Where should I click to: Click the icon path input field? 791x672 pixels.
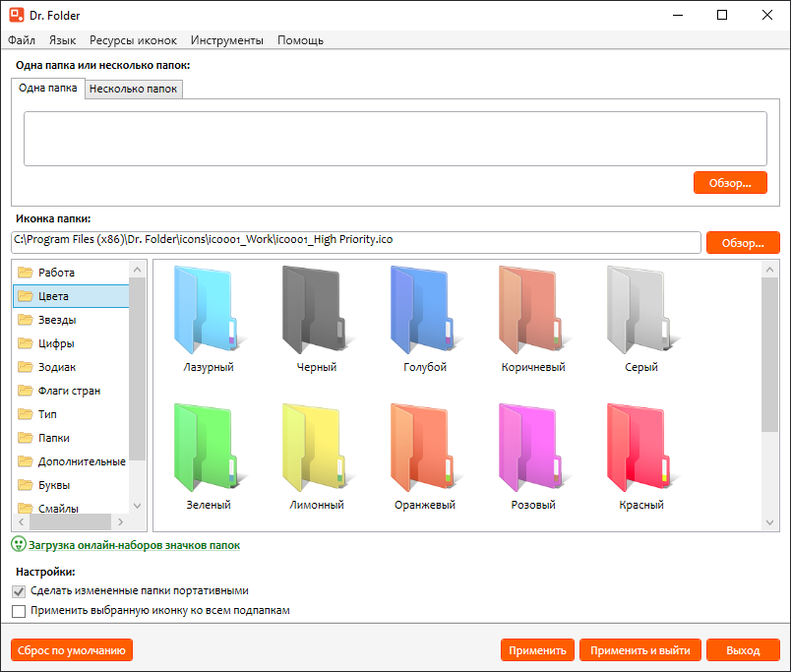354,241
